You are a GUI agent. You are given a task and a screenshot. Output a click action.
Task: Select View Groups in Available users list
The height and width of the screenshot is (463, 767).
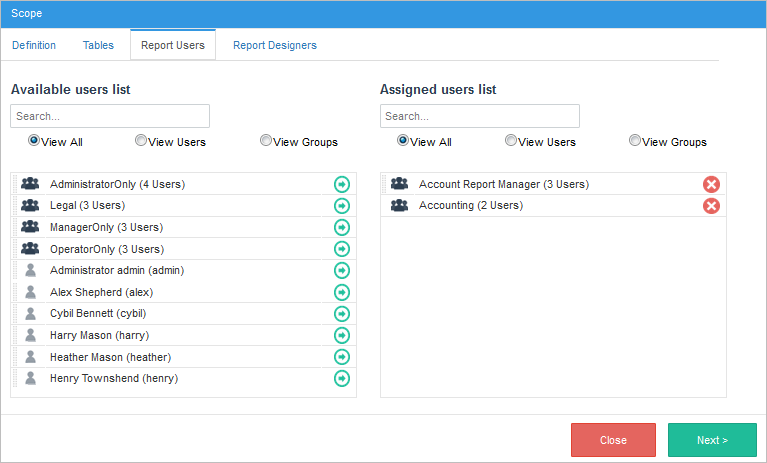pyautogui.click(x=266, y=141)
